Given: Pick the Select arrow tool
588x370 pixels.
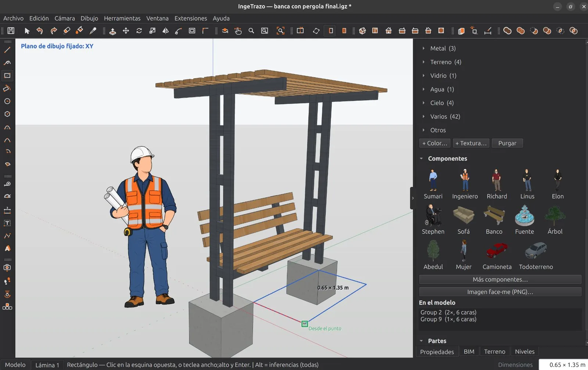Looking at the screenshot, I should pos(27,31).
